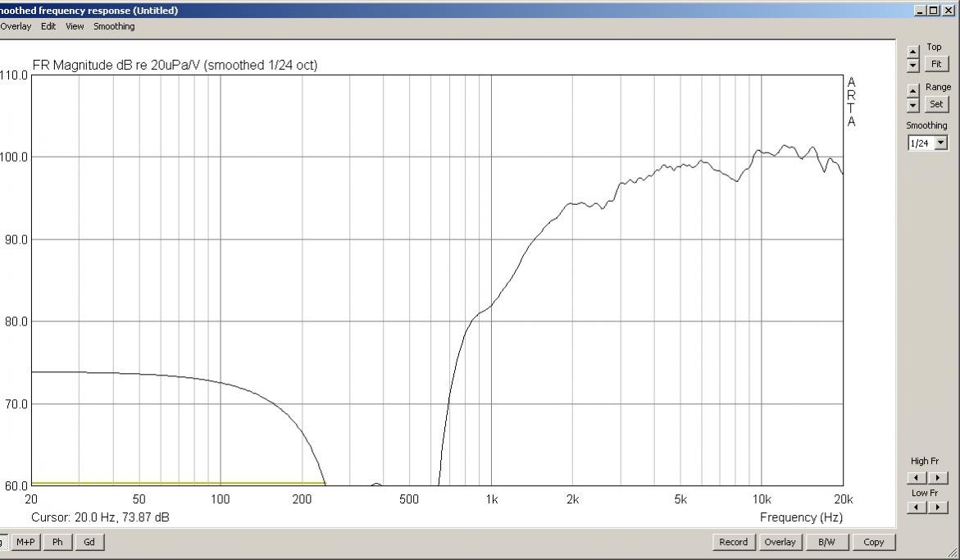Shift Low Fr right arrow
Viewport: 960px width, 560px height.
pos(937,507)
